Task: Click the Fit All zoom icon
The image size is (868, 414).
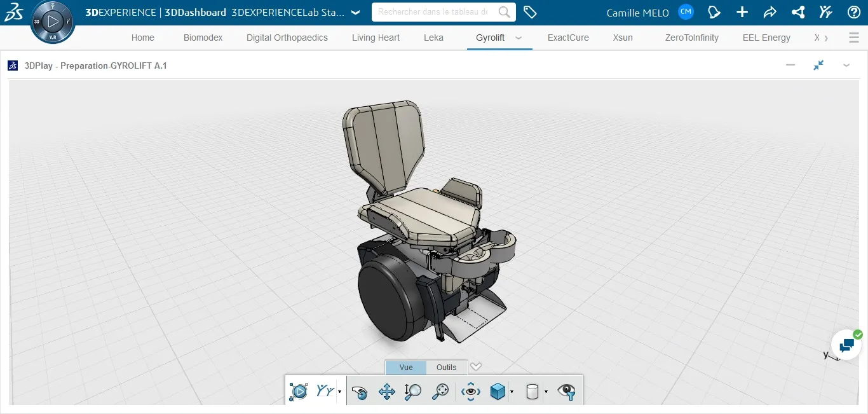Action: tap(441, 390)
